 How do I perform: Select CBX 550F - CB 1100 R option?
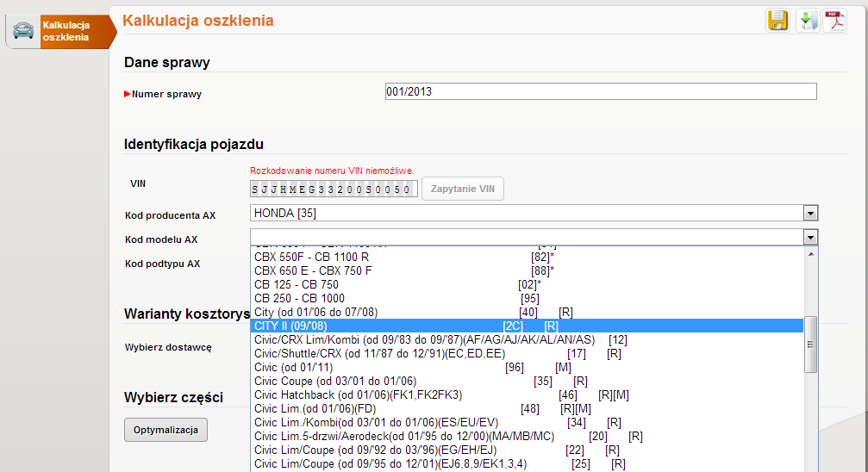pos(527,258)
